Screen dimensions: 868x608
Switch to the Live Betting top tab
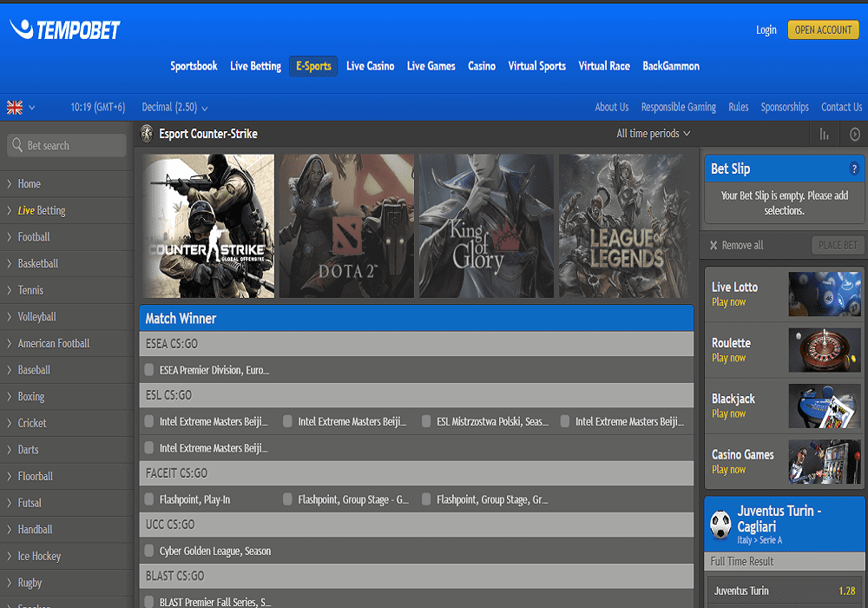(x=256, y=66)
